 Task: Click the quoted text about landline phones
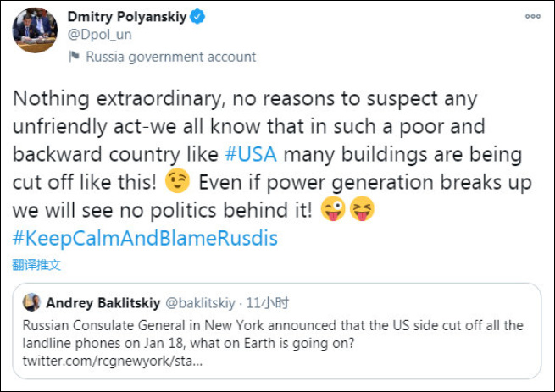click(273, 334)
